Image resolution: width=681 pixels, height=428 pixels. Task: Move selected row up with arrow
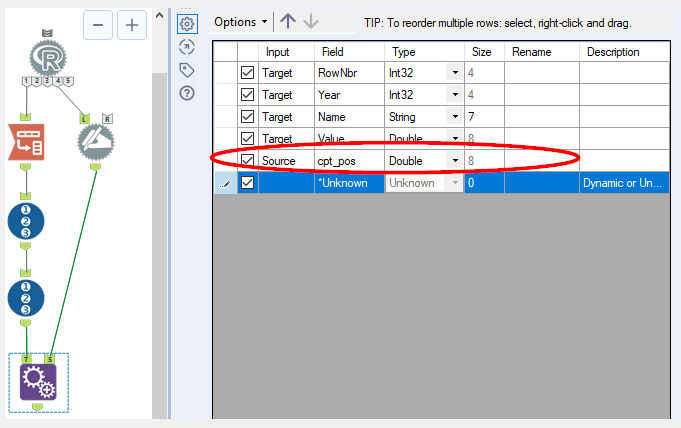[288, 21]
